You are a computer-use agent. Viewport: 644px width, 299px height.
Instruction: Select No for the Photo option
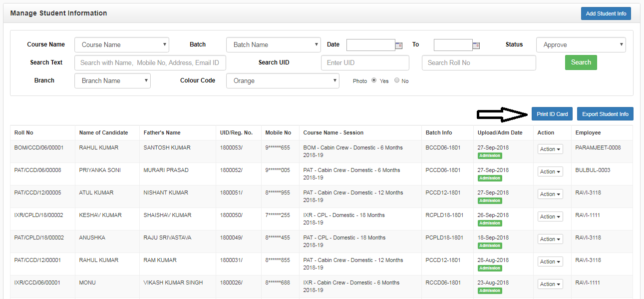coord(397,80)
